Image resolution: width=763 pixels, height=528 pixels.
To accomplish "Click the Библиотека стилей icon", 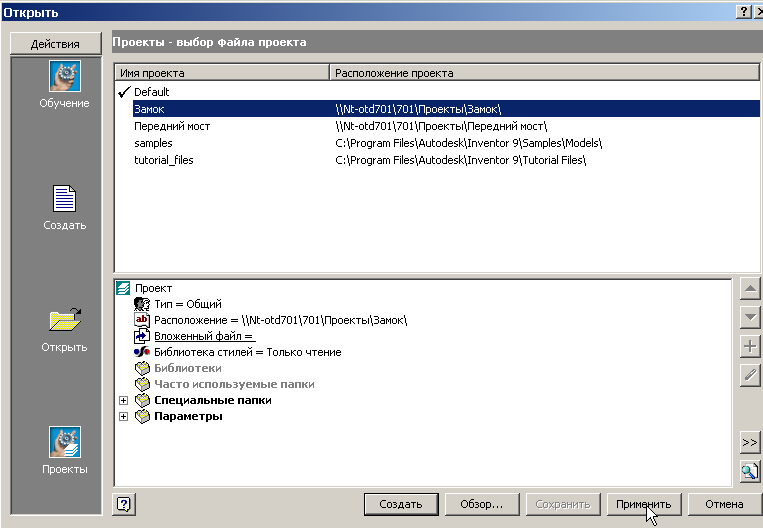I will tap(142, 352).
